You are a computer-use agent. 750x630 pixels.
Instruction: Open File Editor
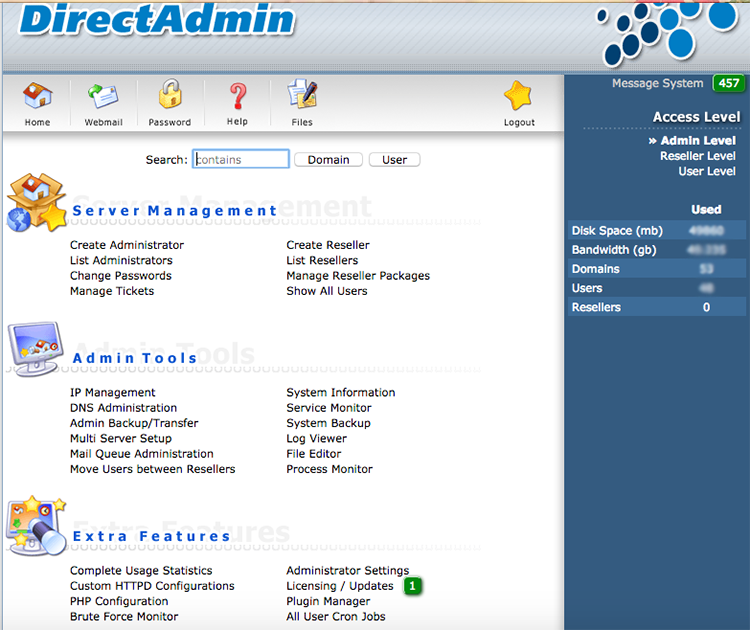tap(314, 453)
